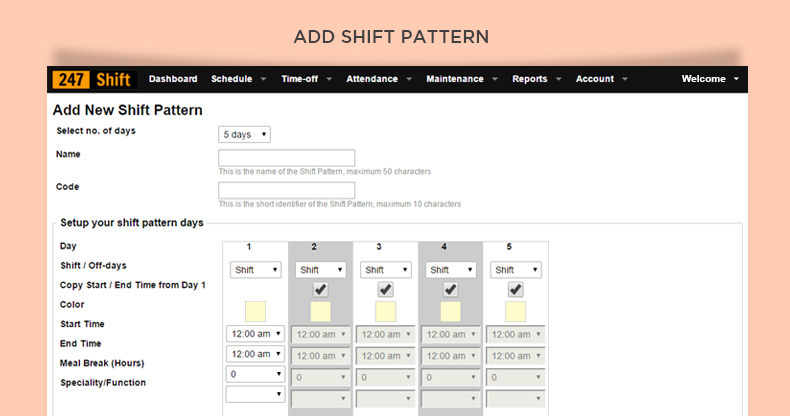Open the Reports menu

point(536,79)
